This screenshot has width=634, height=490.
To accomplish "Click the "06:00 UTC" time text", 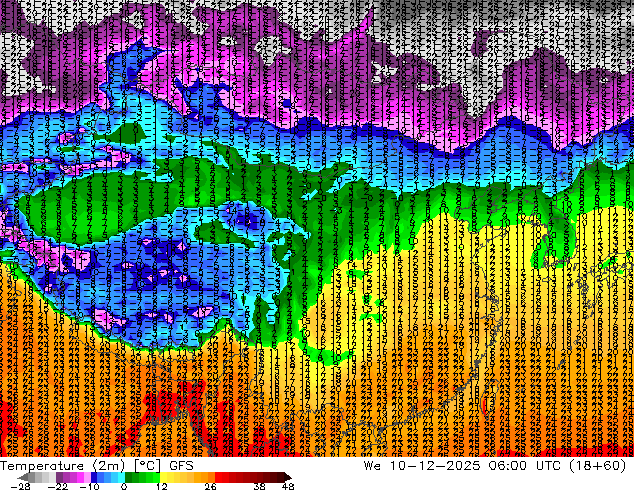I will (524, 466).
